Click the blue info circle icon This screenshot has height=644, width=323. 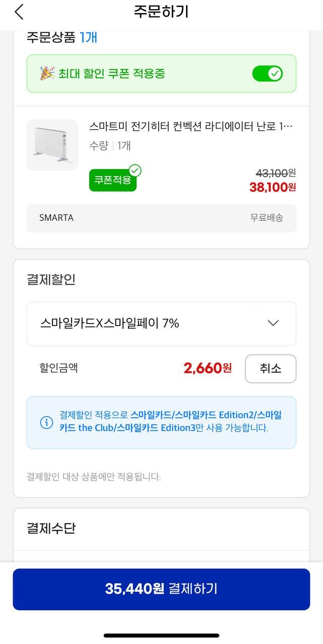click(46, 423)
